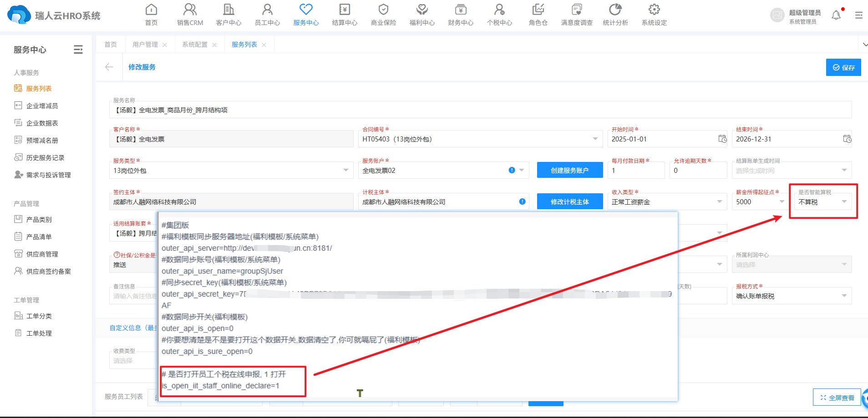868x418 pixels.
Task: Switch to the 服务列表 tab
Action: point(244,45)
